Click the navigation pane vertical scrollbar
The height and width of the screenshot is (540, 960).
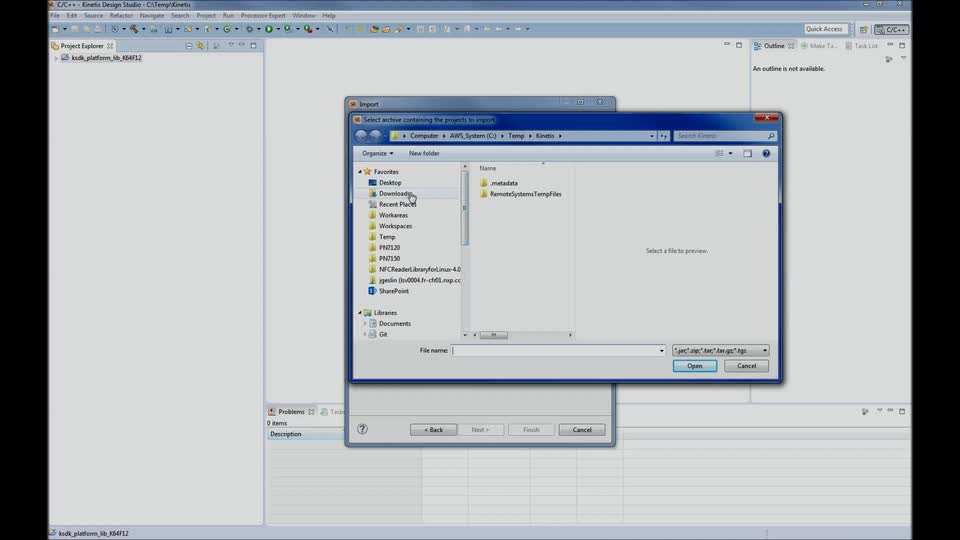(464, 210)
